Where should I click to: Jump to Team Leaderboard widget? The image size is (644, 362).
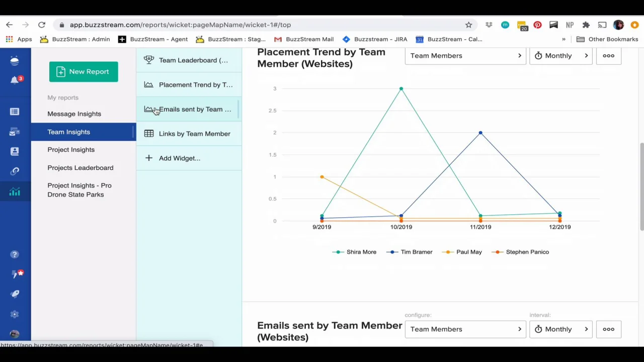click(x=189, y=60)
